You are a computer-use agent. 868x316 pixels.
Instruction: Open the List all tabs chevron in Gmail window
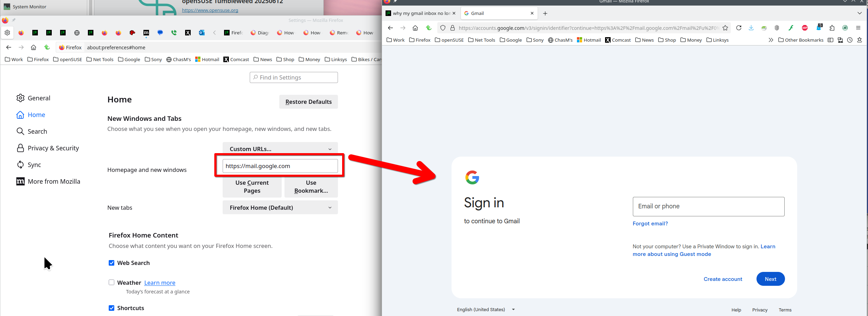(x=859, y=13)
